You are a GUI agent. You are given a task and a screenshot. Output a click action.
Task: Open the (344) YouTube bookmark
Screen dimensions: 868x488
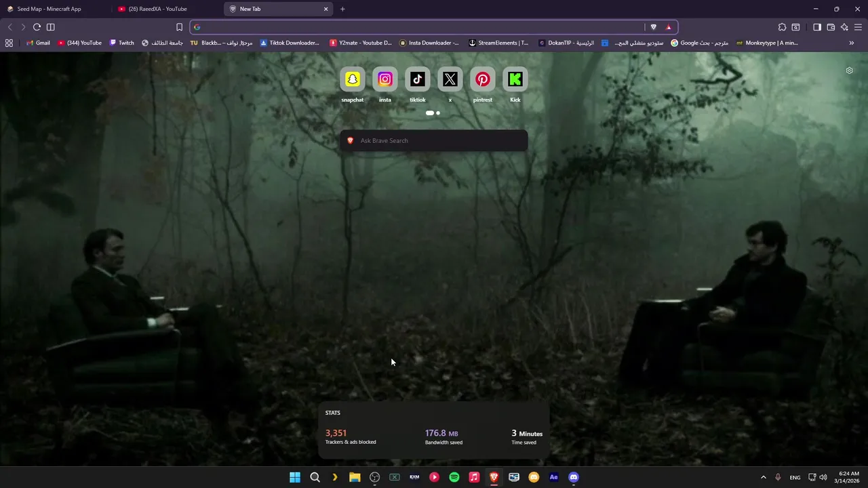pyautogui.click(x=79, y=43)
